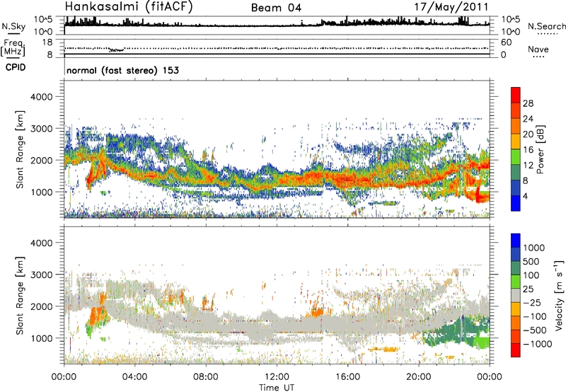Viewport: 566px width, 392px height.
Task: Click the '18' frequency axis value
Action: tap(47, 42)
